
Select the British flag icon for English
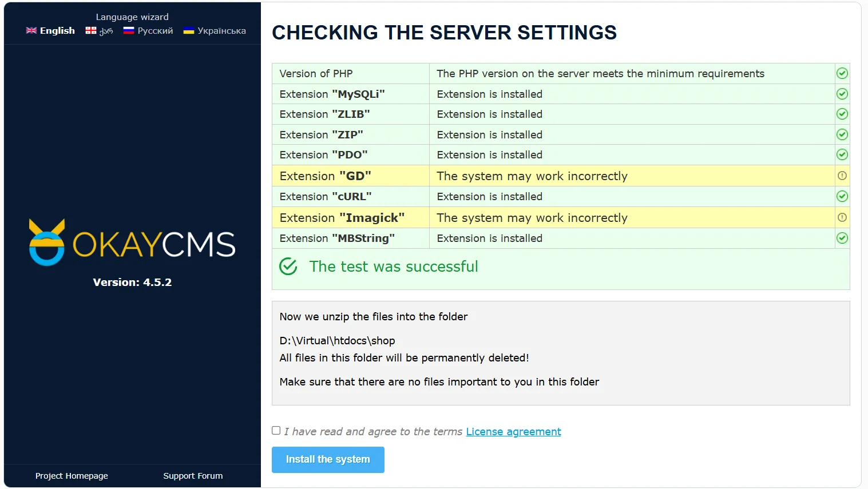click(31, 30)
